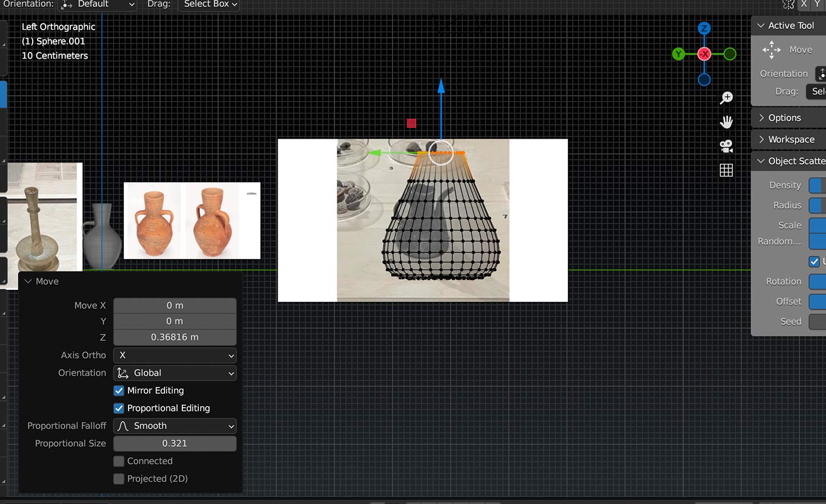Image resolution: width=826 pixels, height=504 pixels.
Task: Click the Move Z value field
Action: (x=175, y=337)
